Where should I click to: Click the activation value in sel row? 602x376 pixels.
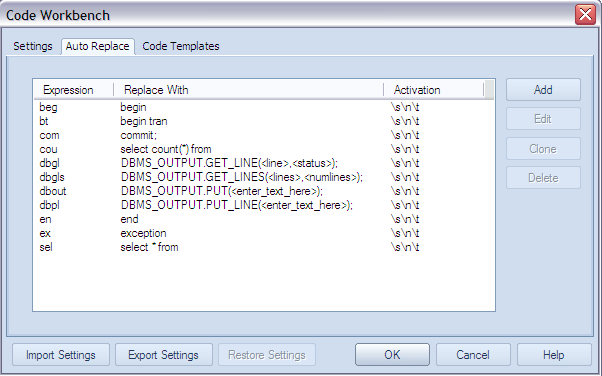(x=405, y=247)
